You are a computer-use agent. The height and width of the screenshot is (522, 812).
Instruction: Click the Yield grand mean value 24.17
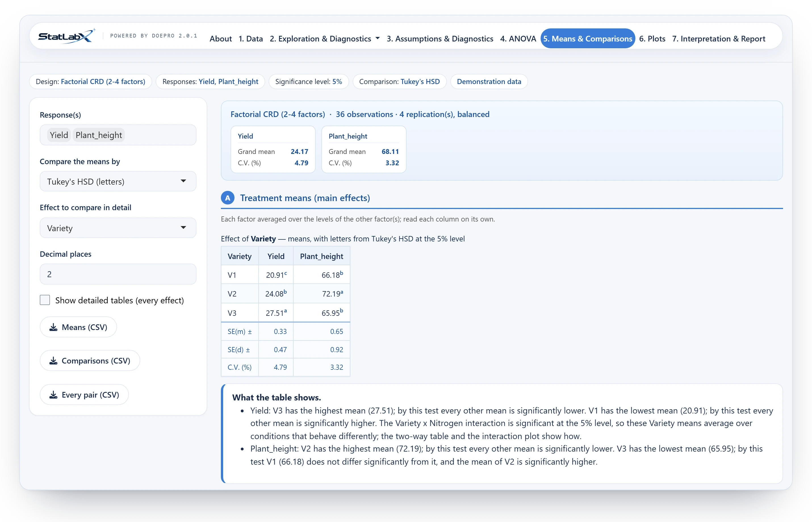(299, 152)
